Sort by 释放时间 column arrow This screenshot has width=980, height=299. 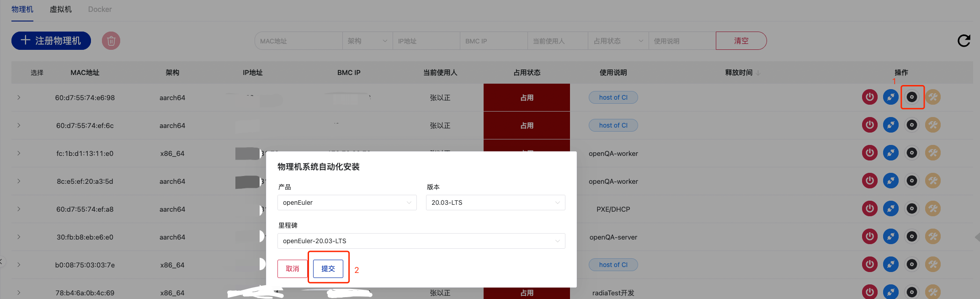click(758, 73)
